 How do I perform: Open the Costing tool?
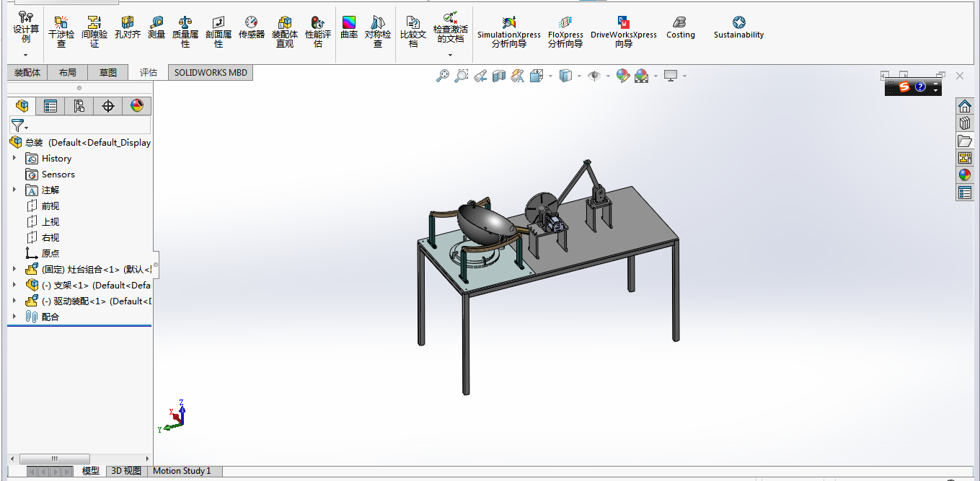click(681, 28)
